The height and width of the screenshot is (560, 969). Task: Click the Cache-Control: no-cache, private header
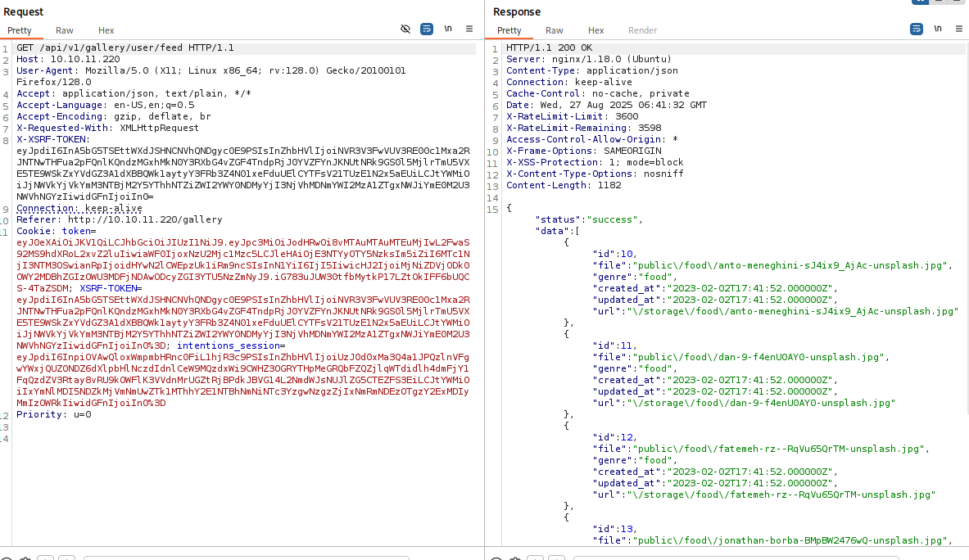(x=598, y=93)
